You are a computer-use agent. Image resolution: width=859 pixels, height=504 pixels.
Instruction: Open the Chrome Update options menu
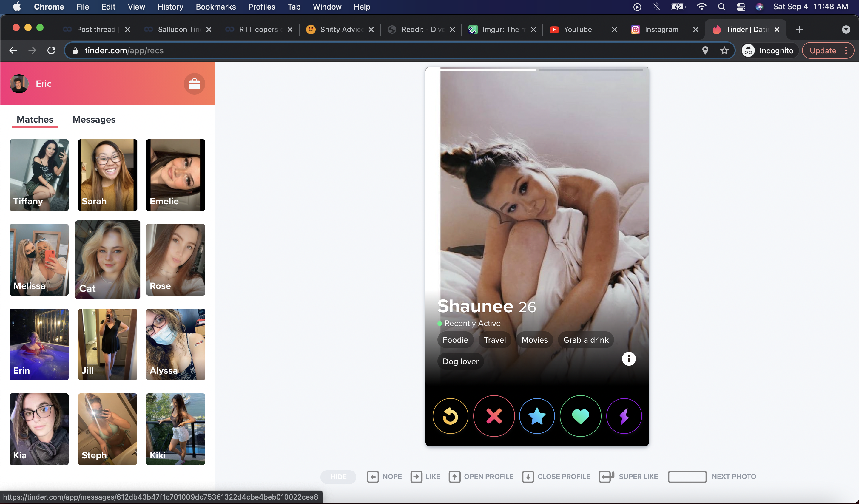coord(846,51)
